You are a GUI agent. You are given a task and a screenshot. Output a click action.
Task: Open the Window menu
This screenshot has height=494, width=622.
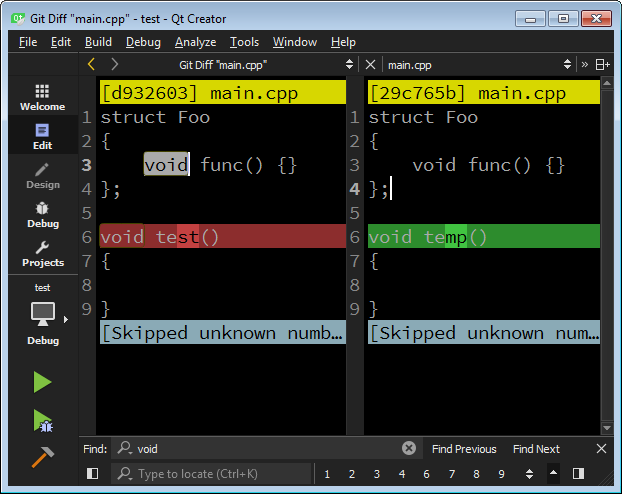295,42
